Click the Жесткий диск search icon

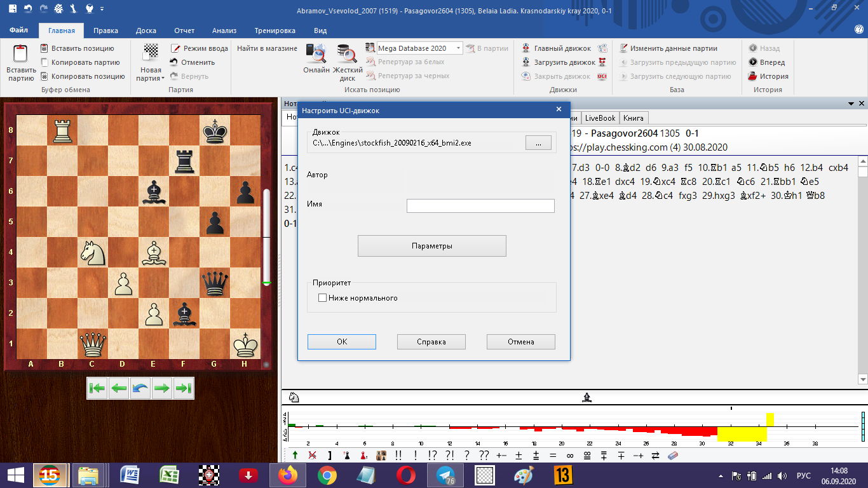(347, 53)
